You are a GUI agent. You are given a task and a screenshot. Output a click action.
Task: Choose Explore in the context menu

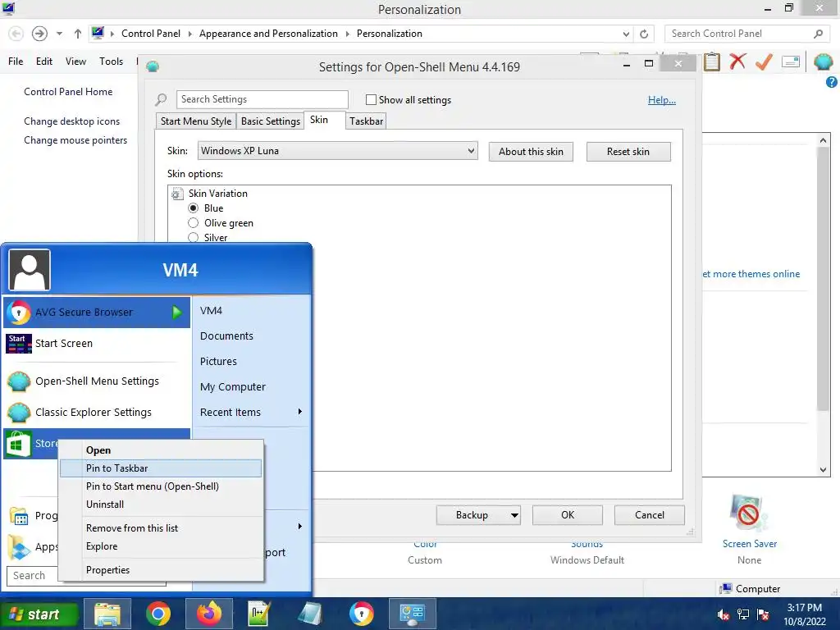(161, 546)
